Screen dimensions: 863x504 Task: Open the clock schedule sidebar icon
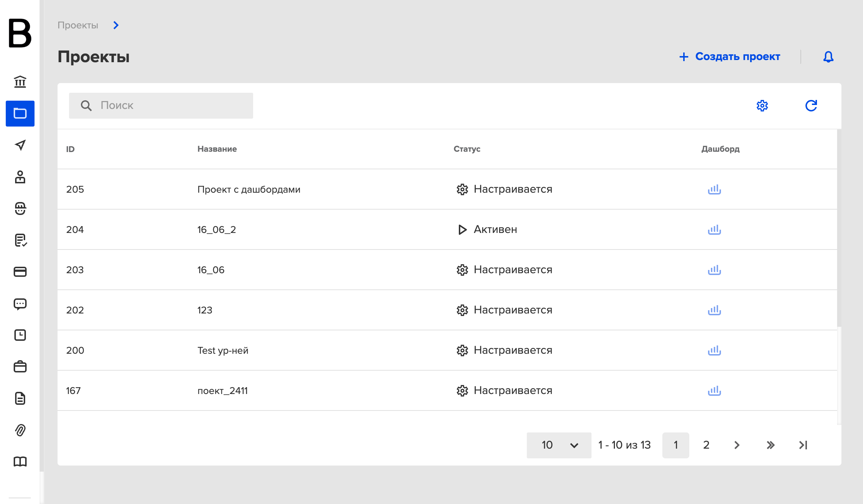pos(20,335)
